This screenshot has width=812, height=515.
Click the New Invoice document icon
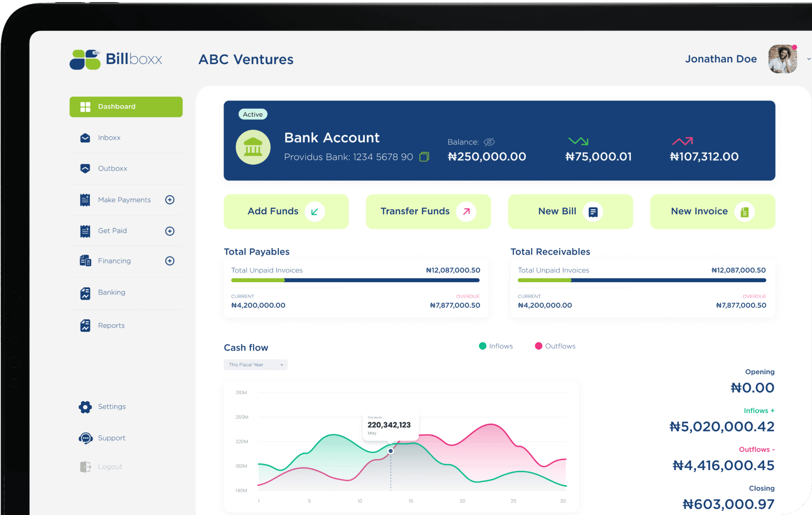coord(745,211)
